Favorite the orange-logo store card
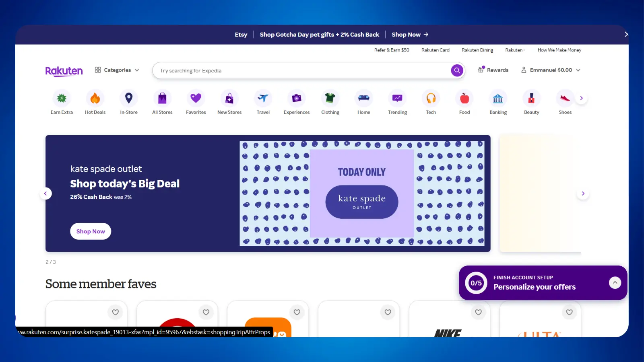644x362 pixels. (x=297, y=312)
